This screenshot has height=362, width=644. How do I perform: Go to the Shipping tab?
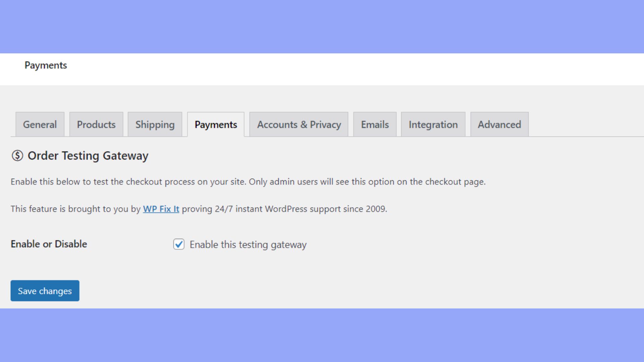tap(155, 125)
